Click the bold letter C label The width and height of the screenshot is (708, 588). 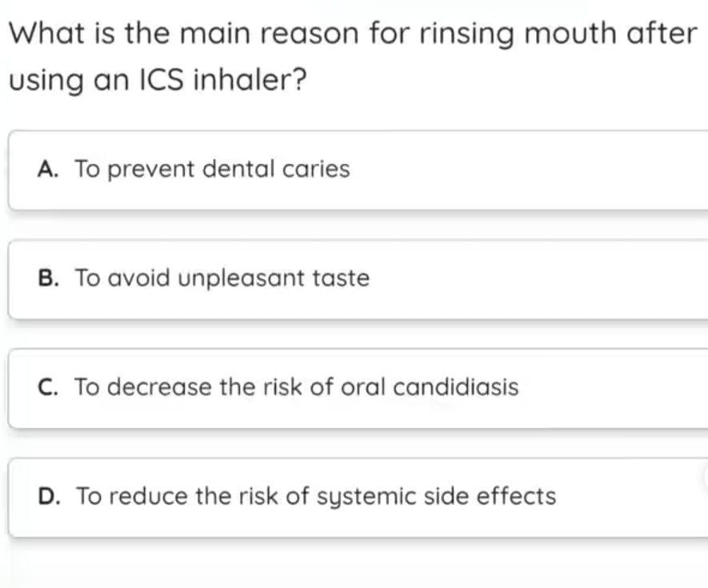coord(49,387)
